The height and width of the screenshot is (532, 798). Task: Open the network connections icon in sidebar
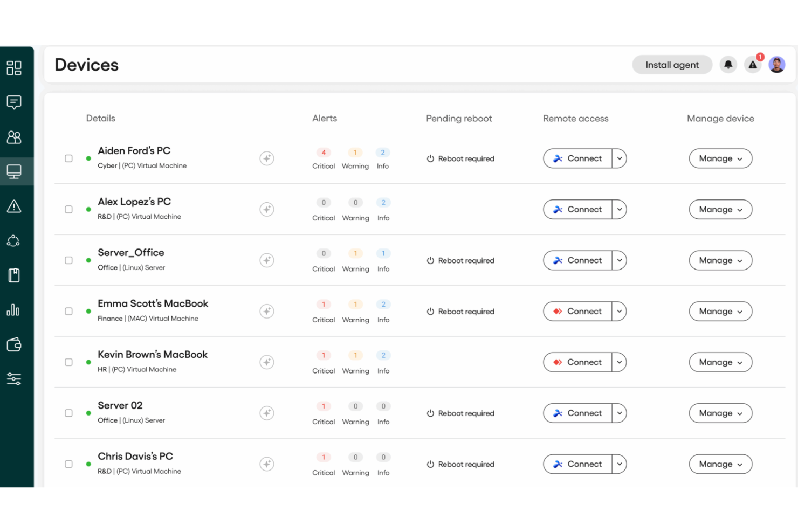click(14, 240)
